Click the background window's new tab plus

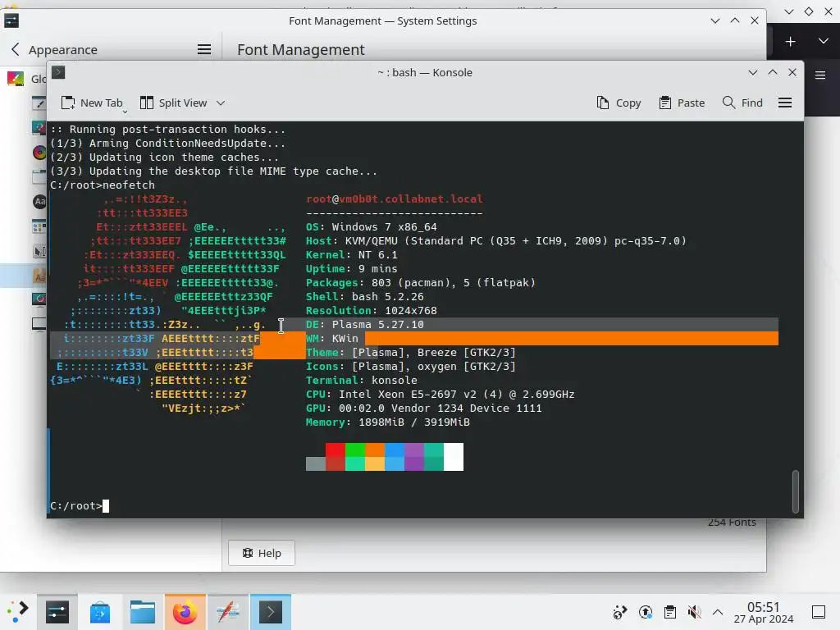pyautogui.click(x=790, y=42)
